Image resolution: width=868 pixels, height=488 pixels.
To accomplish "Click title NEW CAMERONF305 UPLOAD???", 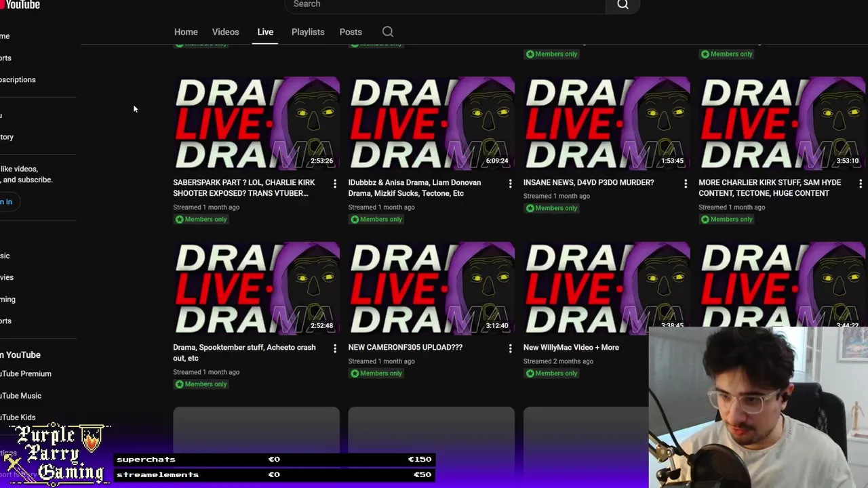I will tap(406, 347).
